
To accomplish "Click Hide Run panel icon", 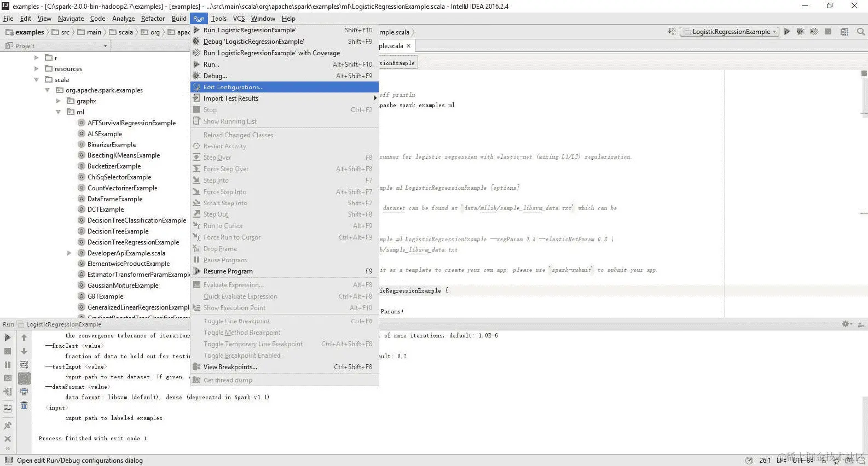I will tap(861, 324).
